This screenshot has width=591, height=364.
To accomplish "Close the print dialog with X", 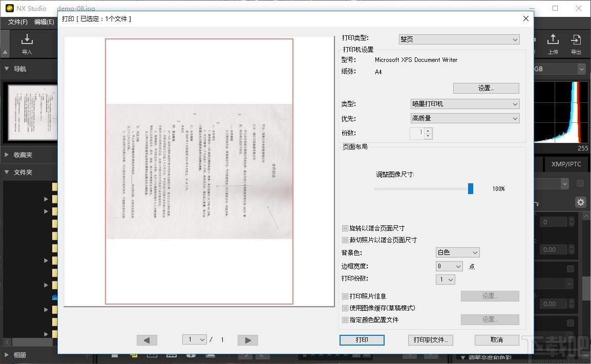I will 525,19.
